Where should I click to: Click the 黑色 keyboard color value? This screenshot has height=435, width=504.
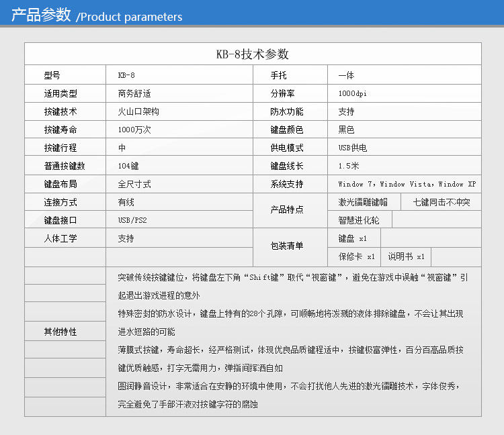pos(346,130)
